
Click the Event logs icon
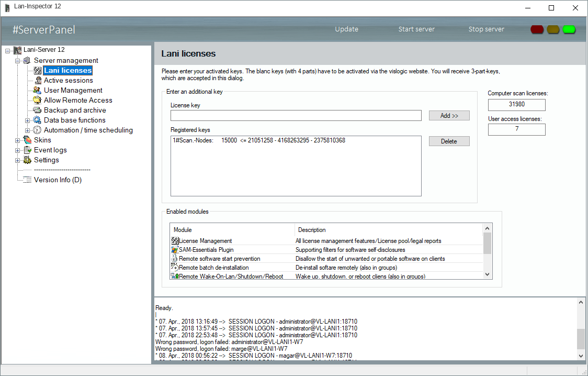[27, 150]
